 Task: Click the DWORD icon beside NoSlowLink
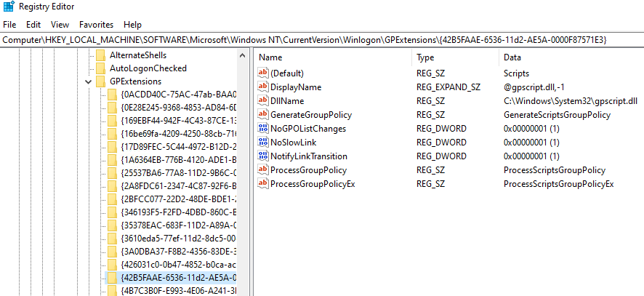pyautogui.click(x=263, y=143)
